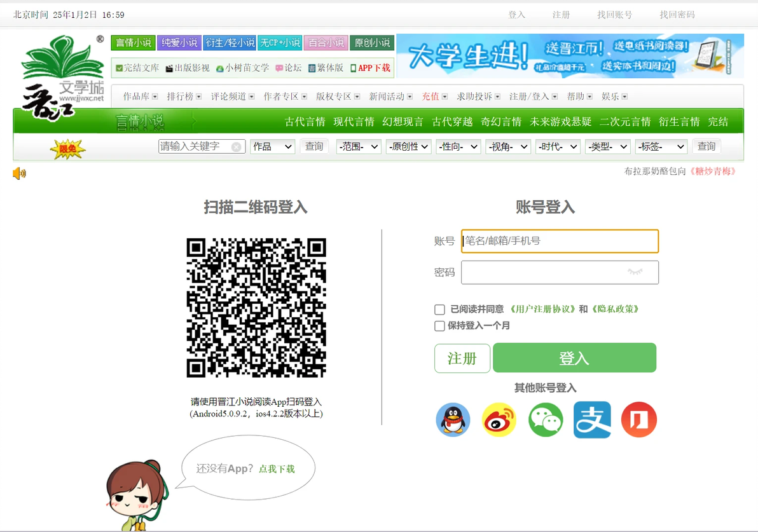Screen dimensions: 758x532
Task: Click 查询 after the tag filters
Action: (x=706, y=146)
